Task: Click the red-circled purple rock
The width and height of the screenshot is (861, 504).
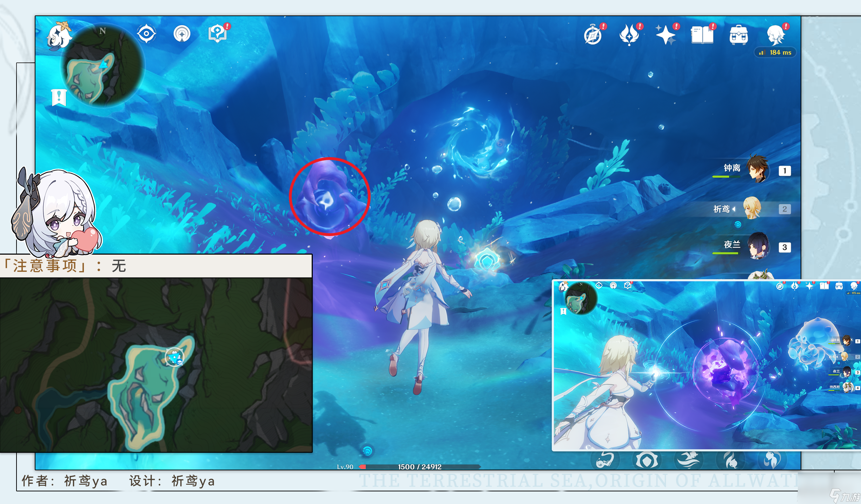Action: point(329,196)
